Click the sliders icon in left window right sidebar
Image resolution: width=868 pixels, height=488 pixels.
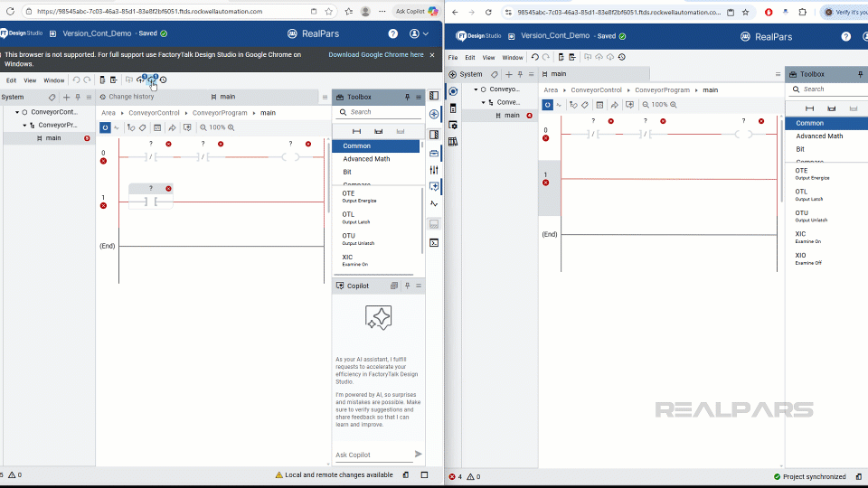pyautogui.click(x=434, y=170)
